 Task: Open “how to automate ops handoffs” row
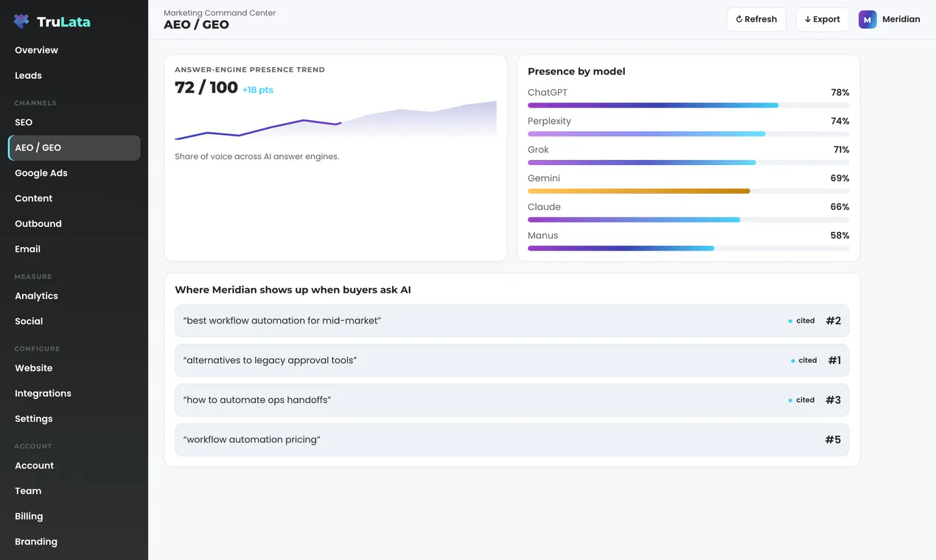511,400
